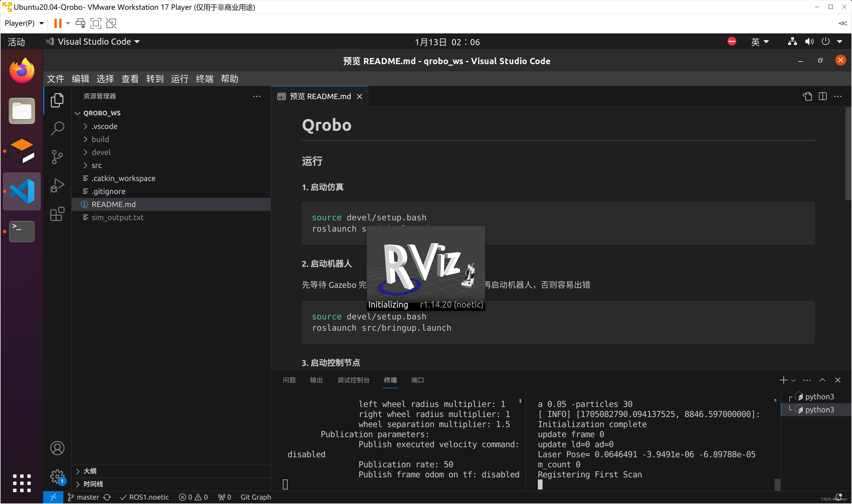Click the synchronize changes icon next to master
Viewport: 852px width, 504px height.
tap(107, 497)
